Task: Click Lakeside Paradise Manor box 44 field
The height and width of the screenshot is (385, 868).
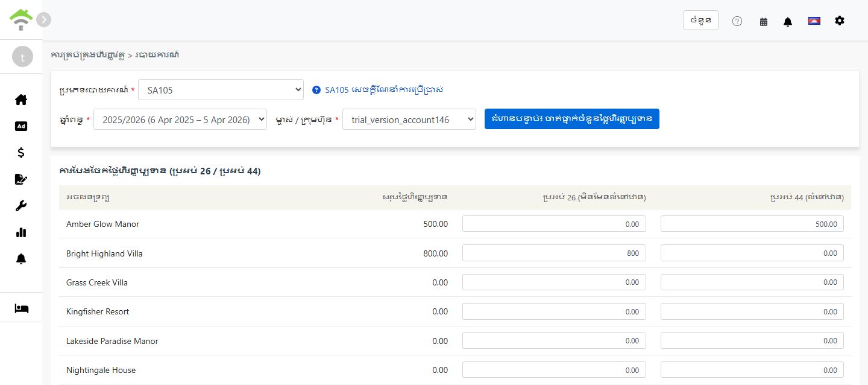Action: coord(752,340)
